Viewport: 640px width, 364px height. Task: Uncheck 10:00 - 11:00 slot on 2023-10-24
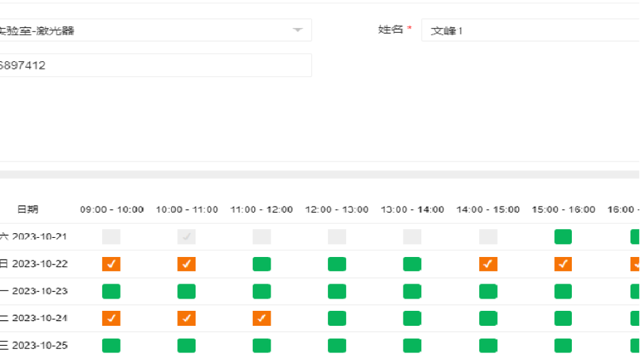(x=187, y=318)
